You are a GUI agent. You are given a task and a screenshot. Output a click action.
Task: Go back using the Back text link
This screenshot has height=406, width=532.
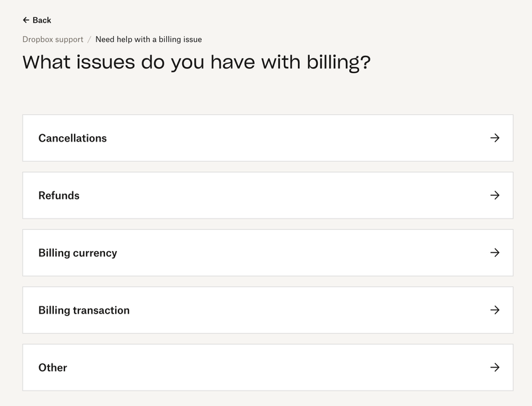pyautogui.click(x=42, y=20)
